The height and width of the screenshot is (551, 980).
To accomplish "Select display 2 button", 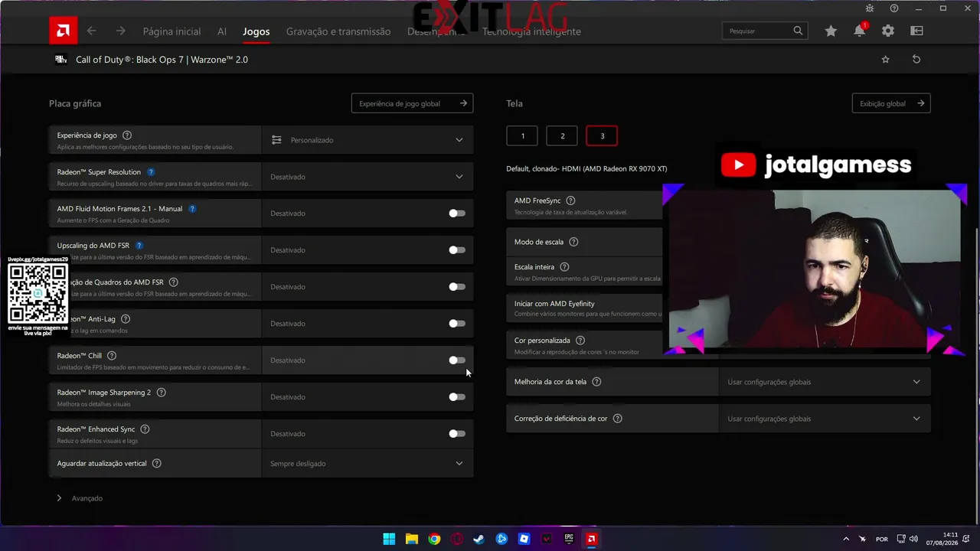I will coord(562,135).
